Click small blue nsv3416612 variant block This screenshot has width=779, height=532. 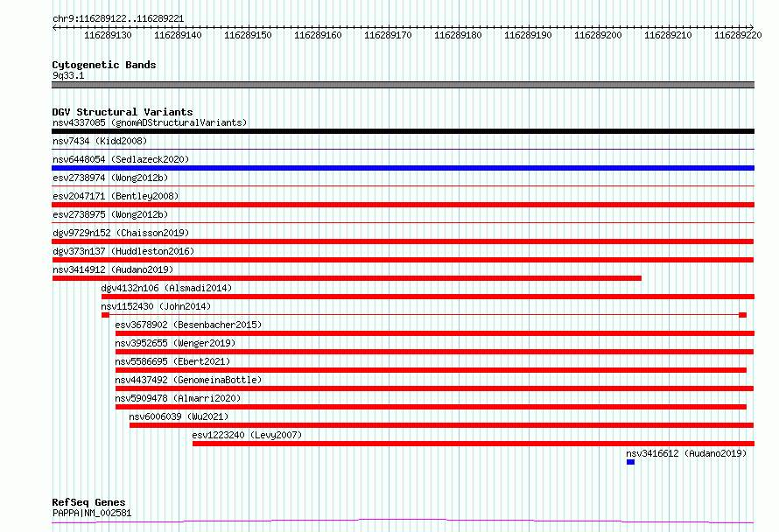(x=630, y=462)
